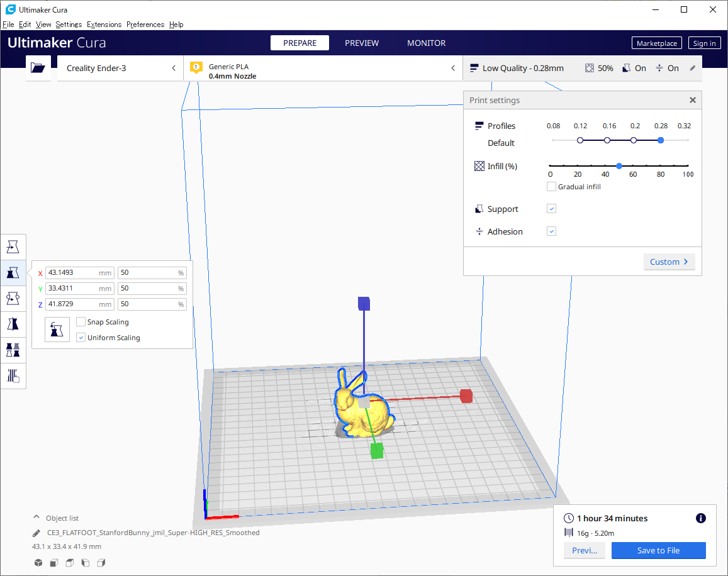The height and width of the screenshot is (576, 728).
Task: Disable Uniform Scaling checkbox
Action: click(81, 338)
